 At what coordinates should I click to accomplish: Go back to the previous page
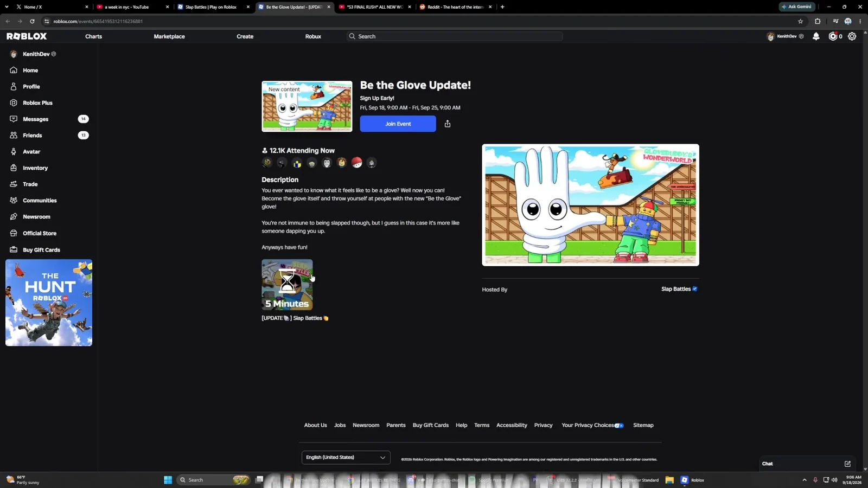[8, 21]
